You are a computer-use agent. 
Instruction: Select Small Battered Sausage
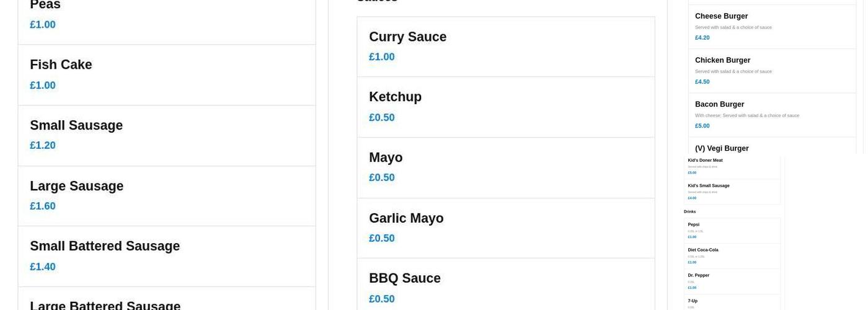pyautogui.click(x=166, y=256)
